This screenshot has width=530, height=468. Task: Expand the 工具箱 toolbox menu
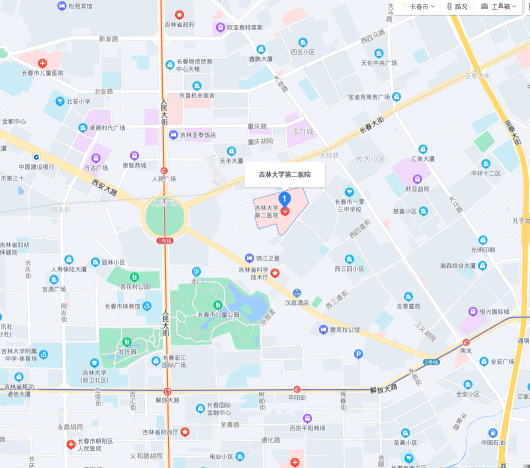(x=499, y=6)
